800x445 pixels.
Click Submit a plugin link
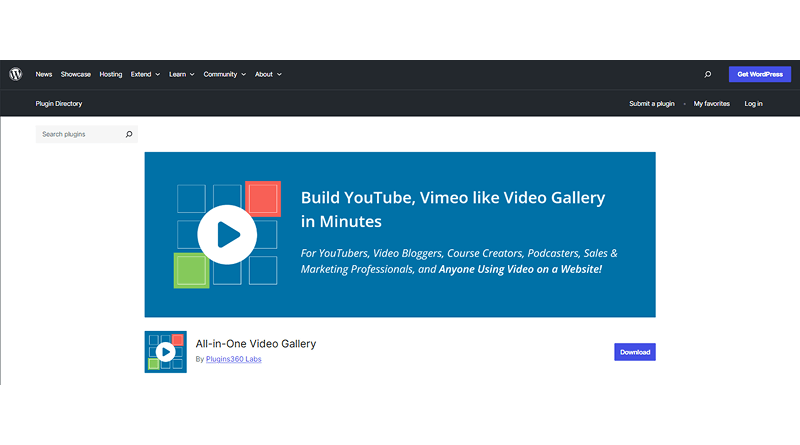pos(652,104)
